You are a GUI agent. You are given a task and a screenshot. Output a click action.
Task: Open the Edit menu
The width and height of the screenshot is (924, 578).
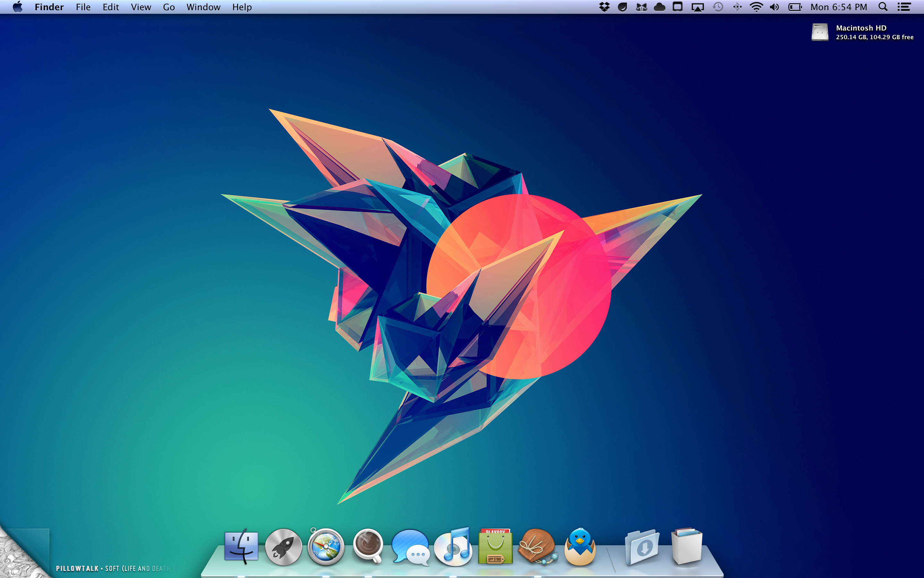[x=111, y=7]
